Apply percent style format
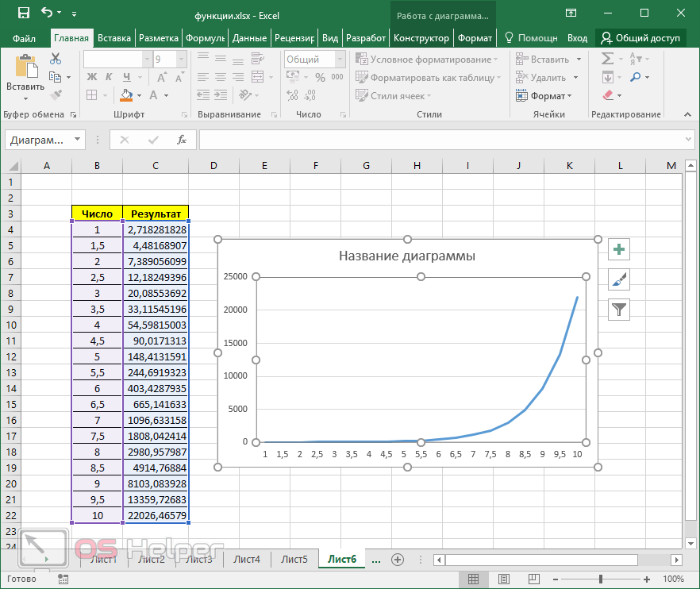The width and height of the screenshot is (700, 589). (x=320, y=77)
